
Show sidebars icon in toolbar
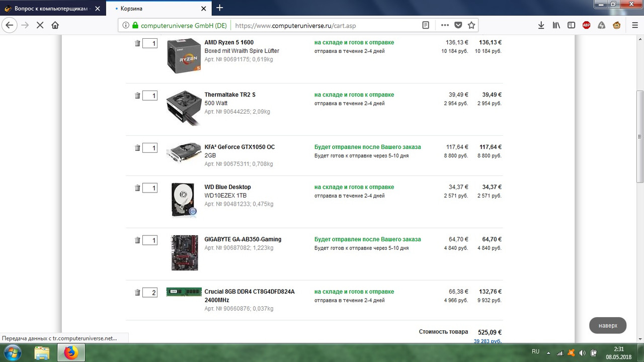click(x=572, y=25)
